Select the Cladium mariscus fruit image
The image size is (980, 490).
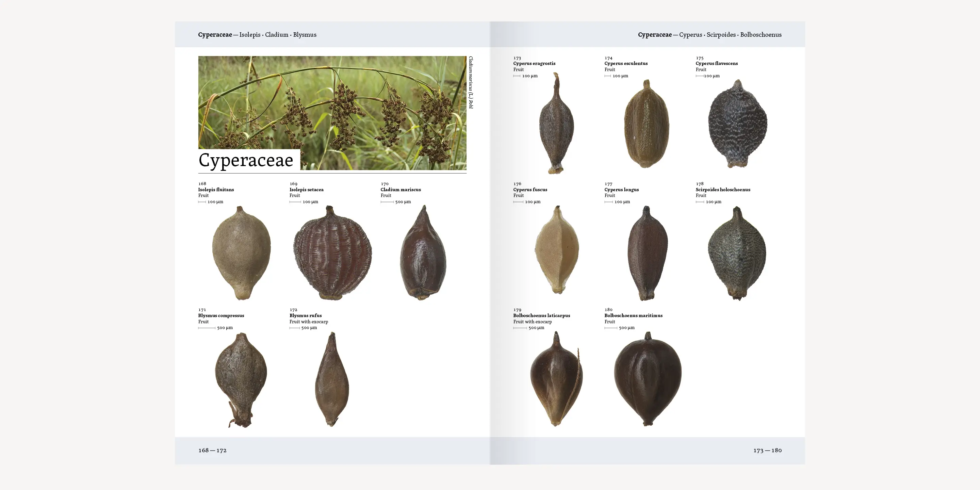(423, 252)
